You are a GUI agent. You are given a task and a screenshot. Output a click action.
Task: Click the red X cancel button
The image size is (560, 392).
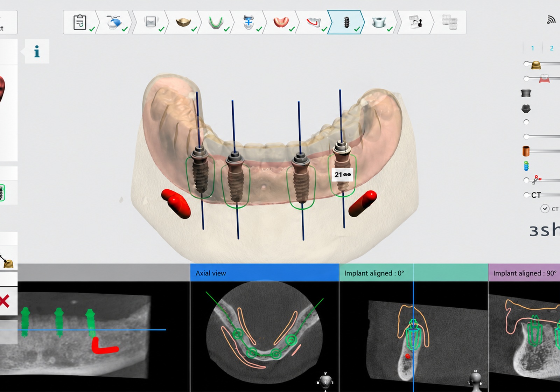tap(4, 301)
